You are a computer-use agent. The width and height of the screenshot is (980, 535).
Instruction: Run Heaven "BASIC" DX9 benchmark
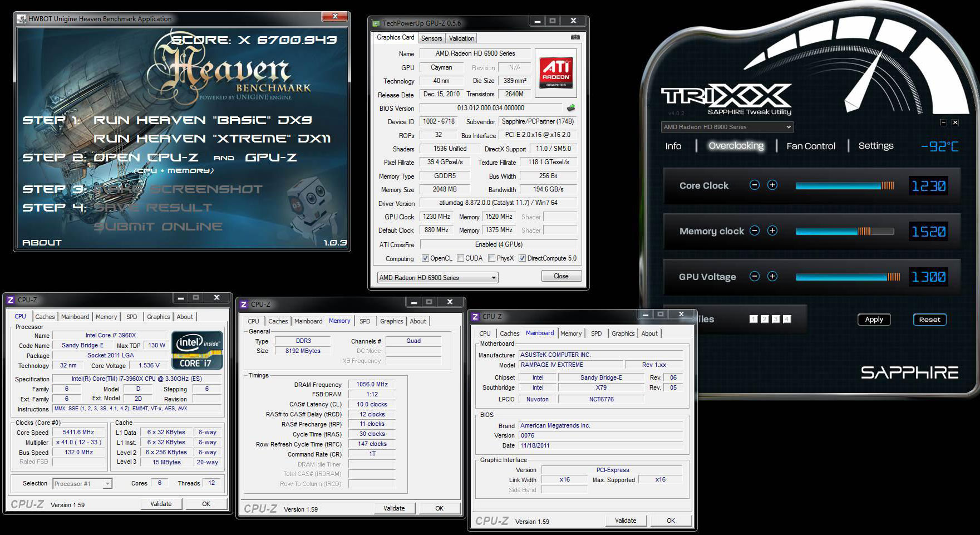(203, 120)
